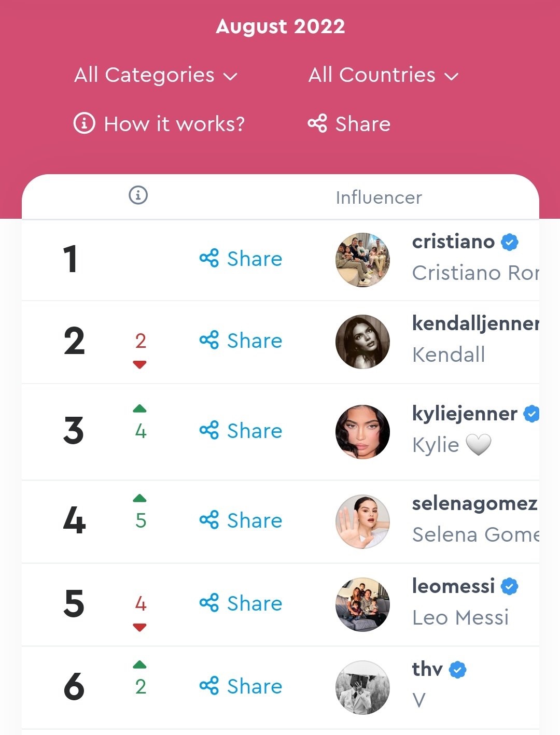
Task: Open the selenagomez profile link
Action: pos(474,503)
